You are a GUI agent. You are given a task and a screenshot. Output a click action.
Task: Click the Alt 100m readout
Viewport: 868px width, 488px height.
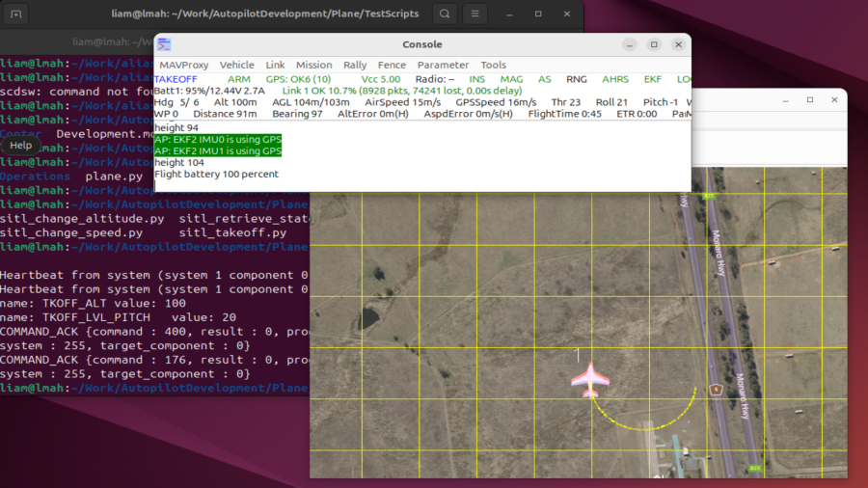(x=235, y=102)
